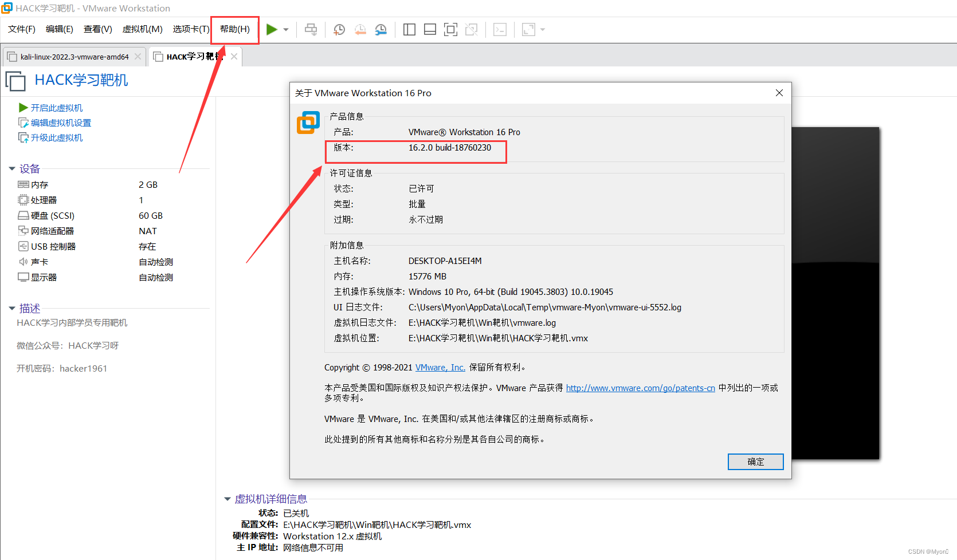Open the 帮助(H) menu

click(x=235, y=29)
